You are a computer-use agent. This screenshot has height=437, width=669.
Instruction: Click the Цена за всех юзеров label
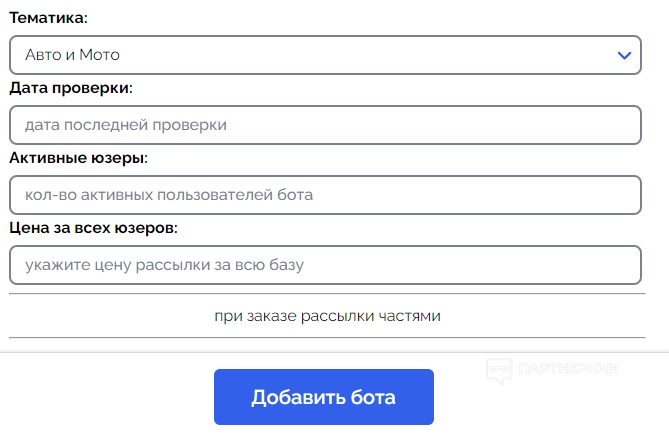(x=93, y=228)
